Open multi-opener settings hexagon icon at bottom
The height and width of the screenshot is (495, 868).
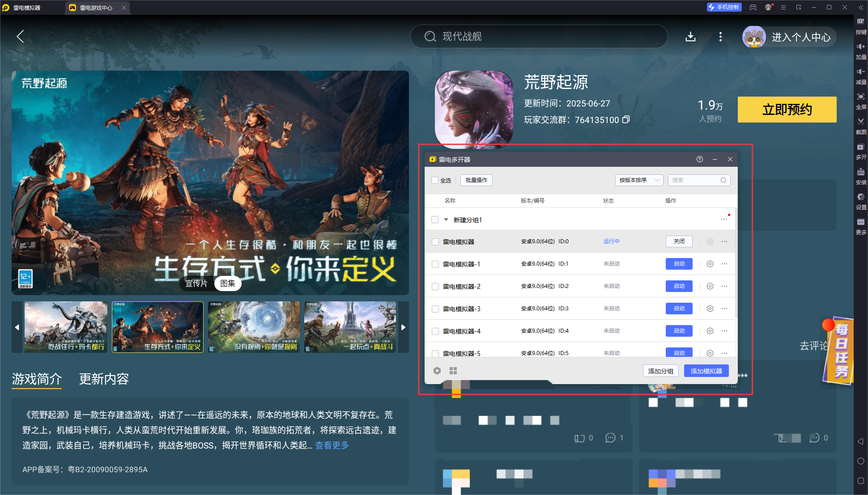point(437,371)
